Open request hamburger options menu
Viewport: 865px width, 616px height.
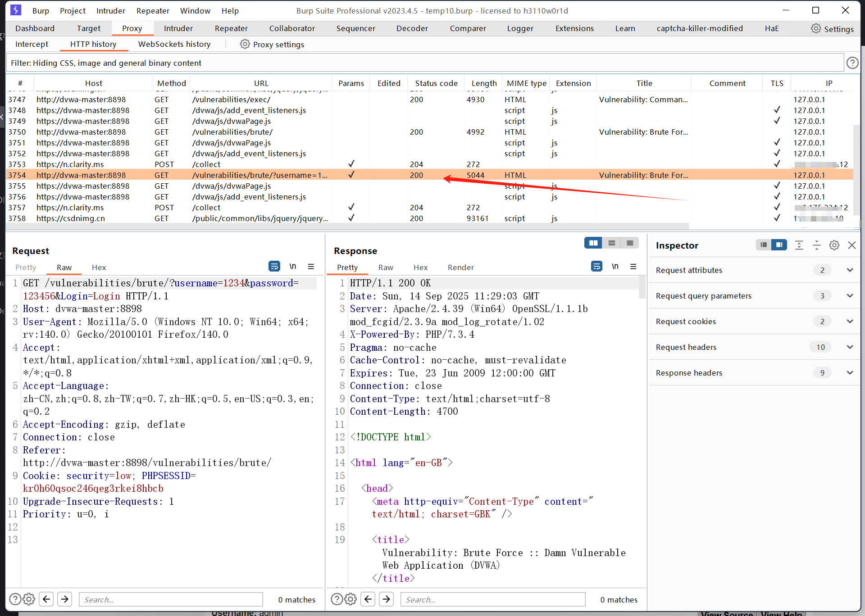tap(311, 267)
